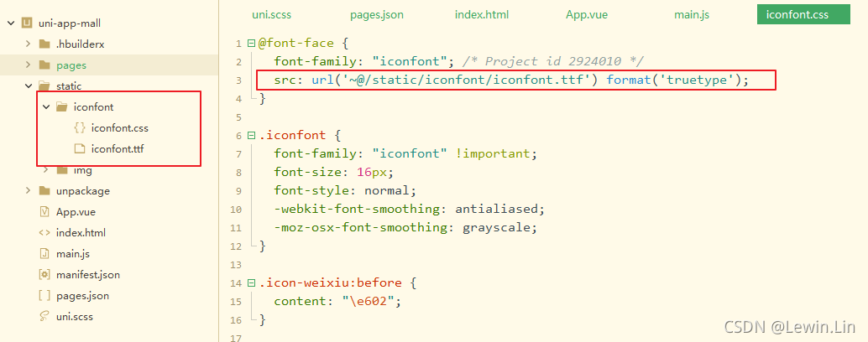Image resolution: width=868 pixels, height=342 pixels.
Task: Switch to the main.js editor tab
Action: pyautogui.click(x=692, y=15)
